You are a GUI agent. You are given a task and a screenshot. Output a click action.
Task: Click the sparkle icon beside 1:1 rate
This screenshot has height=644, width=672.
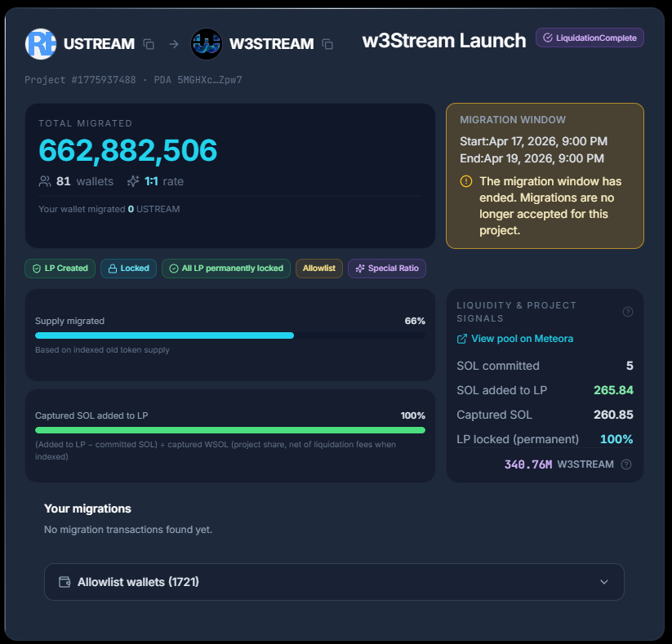[x=133, y=181]
